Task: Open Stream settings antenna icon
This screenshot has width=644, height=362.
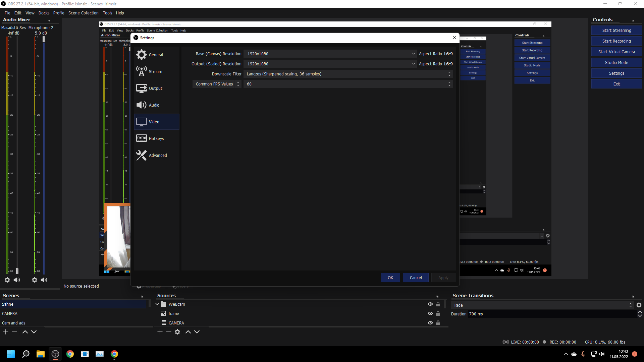Action: coord(141,71)
